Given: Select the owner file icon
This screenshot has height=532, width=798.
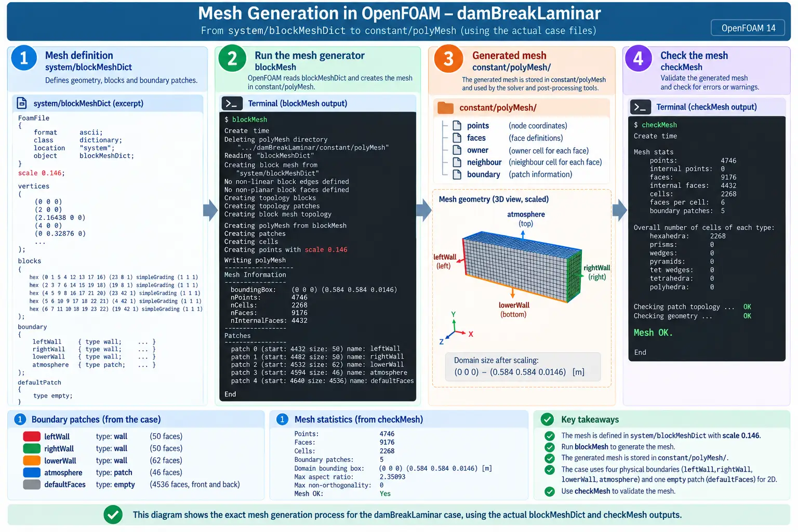Looking at the screenshot, I should point(457,150).
